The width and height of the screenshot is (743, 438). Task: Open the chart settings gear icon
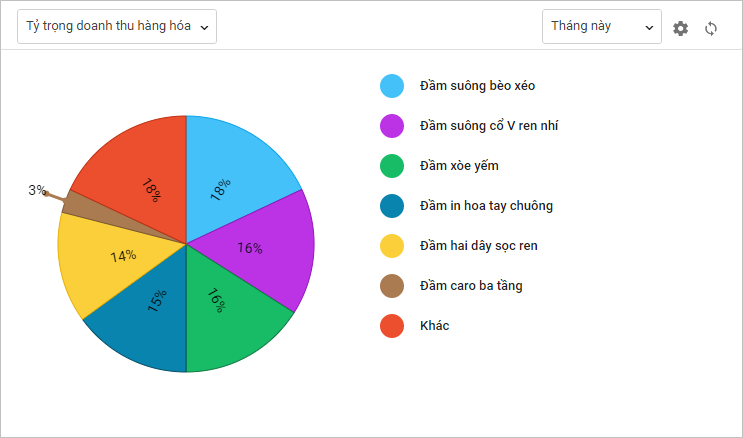click(x=681, y=28)
